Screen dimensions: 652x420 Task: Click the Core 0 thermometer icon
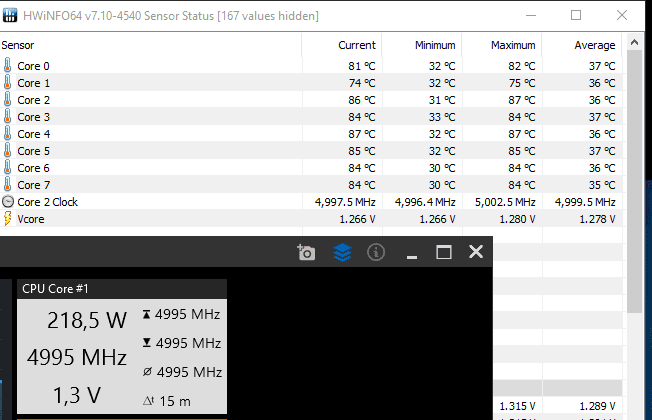[7, 66]
